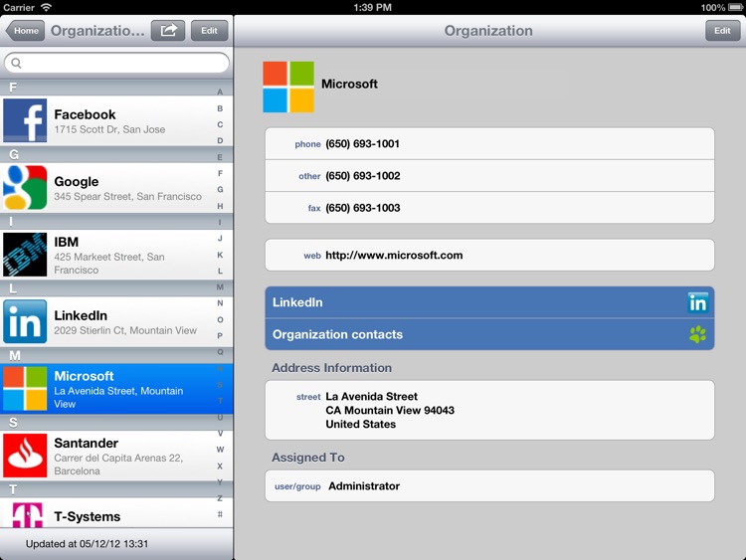Select the Google organization row

116,187
